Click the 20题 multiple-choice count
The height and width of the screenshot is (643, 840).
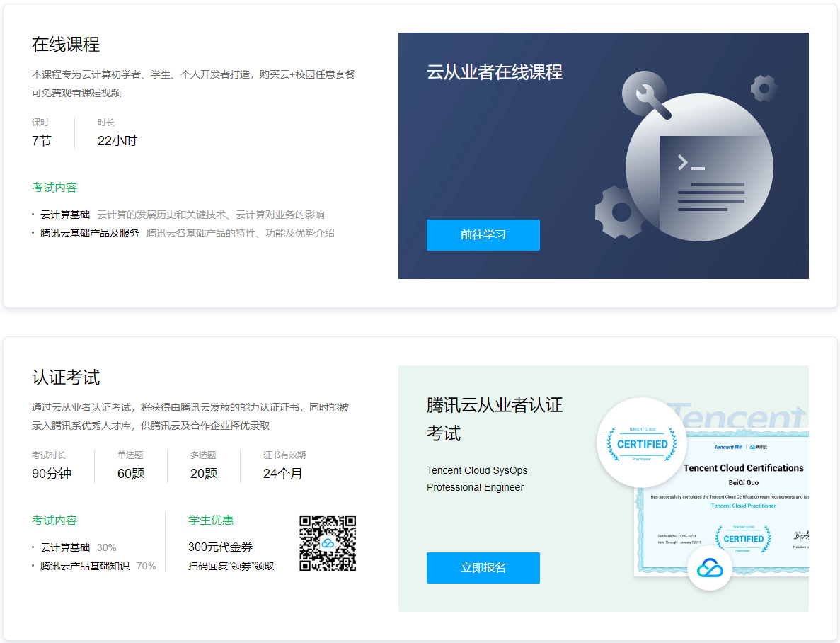pos(204,474)
